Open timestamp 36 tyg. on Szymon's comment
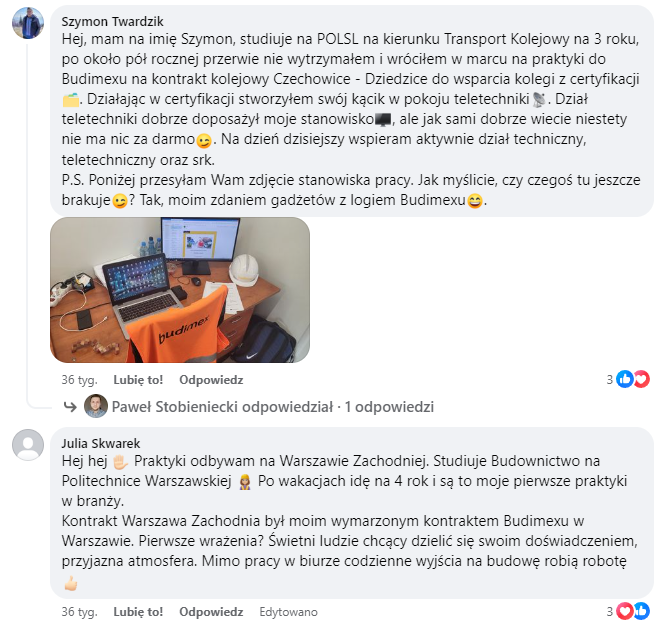The image size is (662, 624). pos(79,380)
